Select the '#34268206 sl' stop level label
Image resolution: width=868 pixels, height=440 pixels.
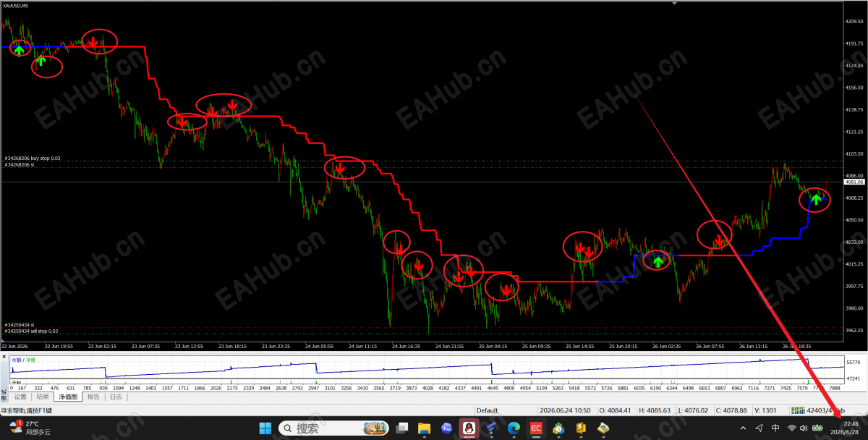click(19, 164)
